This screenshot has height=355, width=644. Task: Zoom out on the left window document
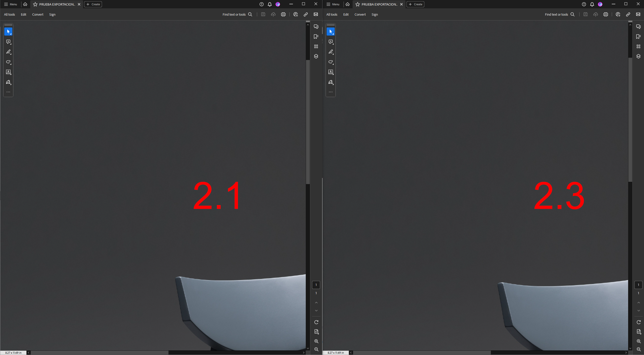(316, 349)
